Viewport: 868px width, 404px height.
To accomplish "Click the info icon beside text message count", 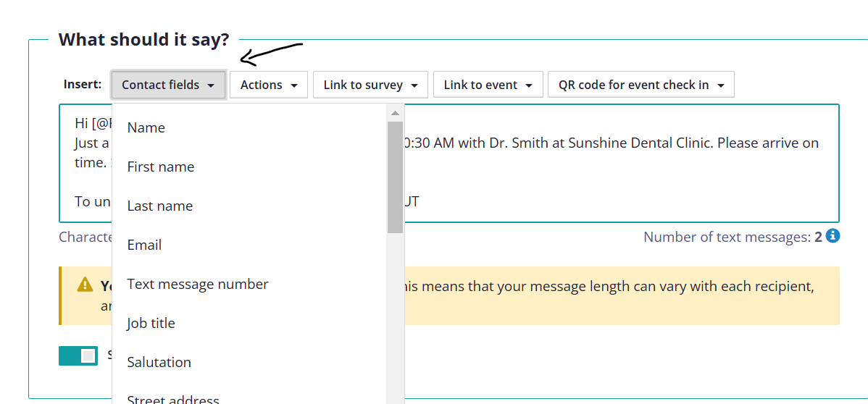I will coord(832,236).
